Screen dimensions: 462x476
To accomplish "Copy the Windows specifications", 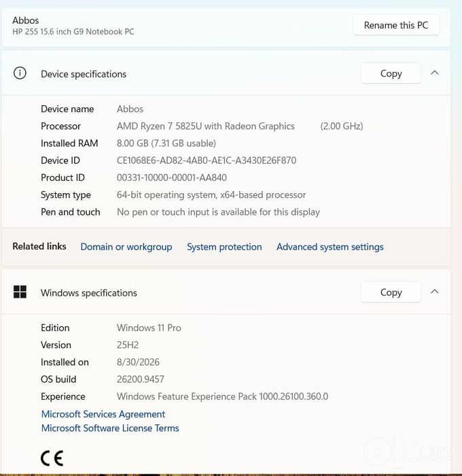I will [391, 292].
